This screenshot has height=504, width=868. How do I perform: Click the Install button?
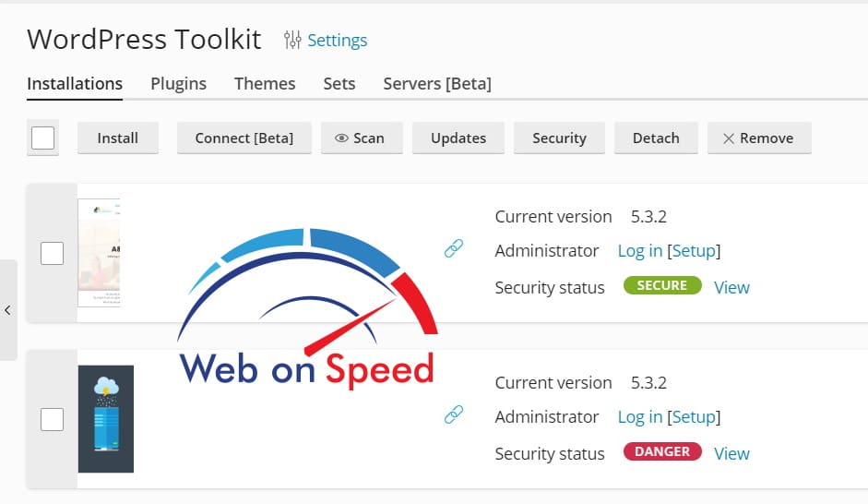point(118,138)
